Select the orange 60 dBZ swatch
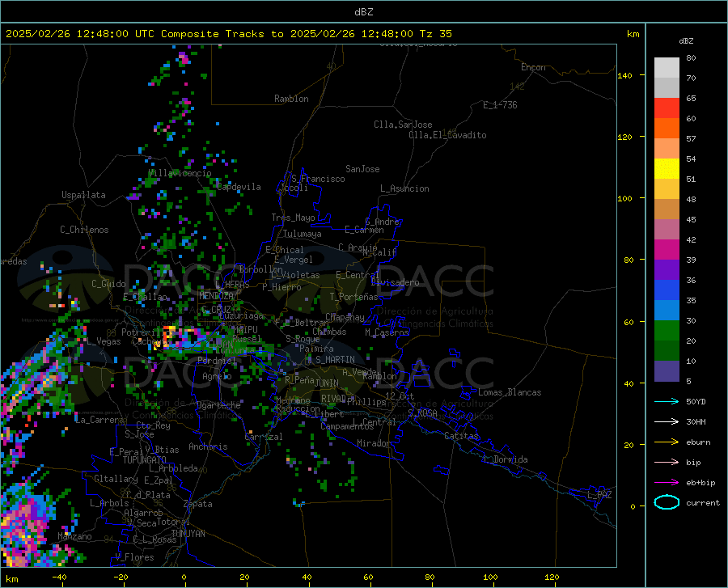The width and height of the screenshot is (728, 588). [667, 128]
